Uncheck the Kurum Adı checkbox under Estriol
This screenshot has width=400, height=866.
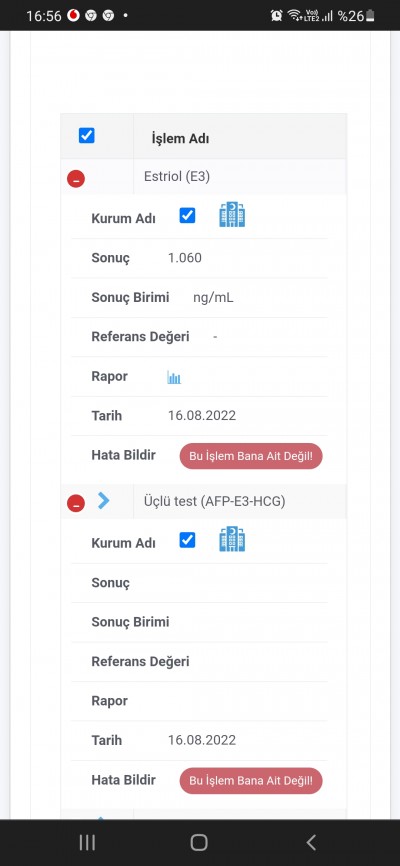click(x=187, y=215)
